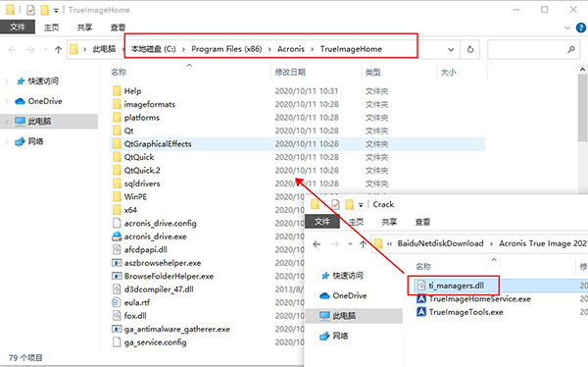Select the QtGraphicalEffects folder row
588x367 pixels.
click(298, 144)
